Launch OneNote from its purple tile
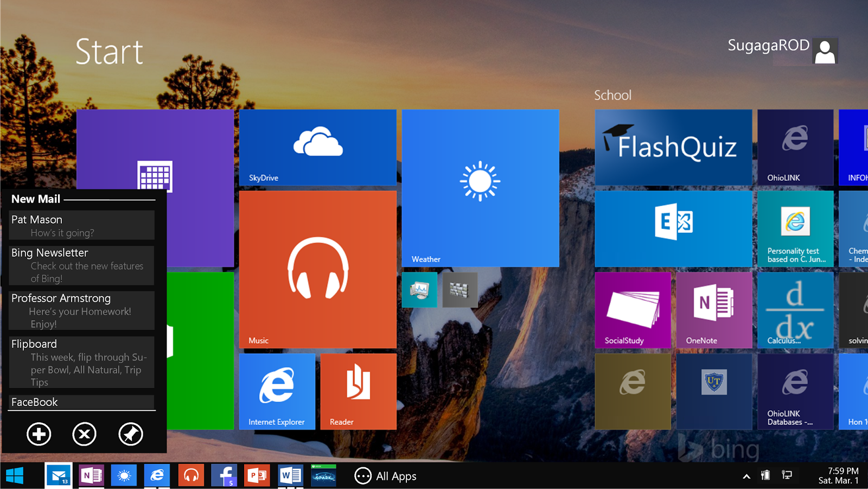The width and height of the screenshot is (868, 489). click(714, 310)
